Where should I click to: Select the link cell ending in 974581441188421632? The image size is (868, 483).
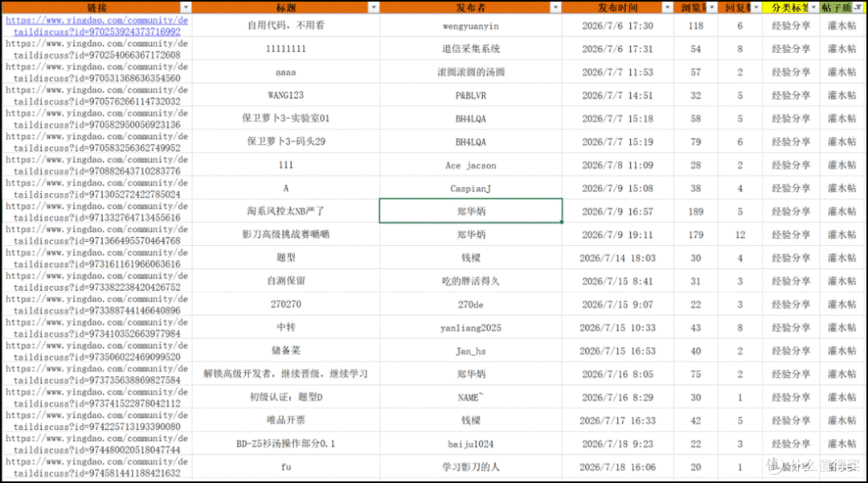tap(97, 467)
